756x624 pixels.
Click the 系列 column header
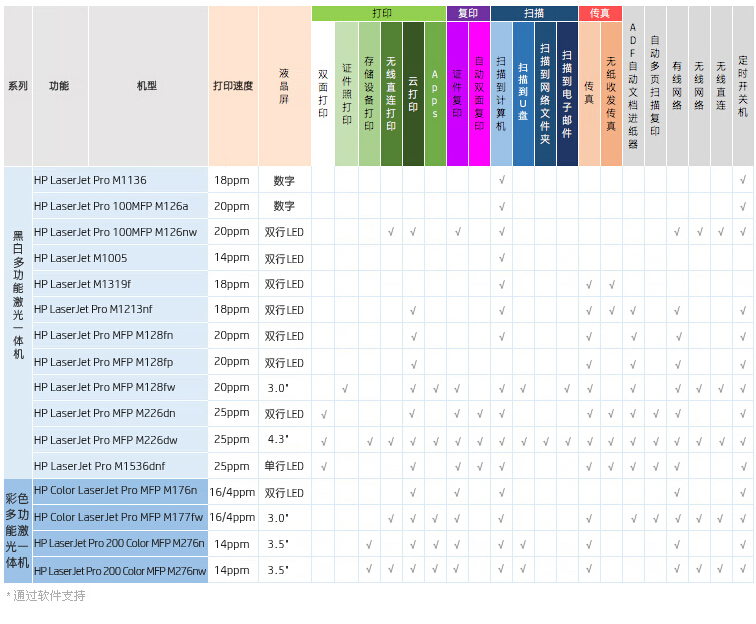[x=18, y=86]
